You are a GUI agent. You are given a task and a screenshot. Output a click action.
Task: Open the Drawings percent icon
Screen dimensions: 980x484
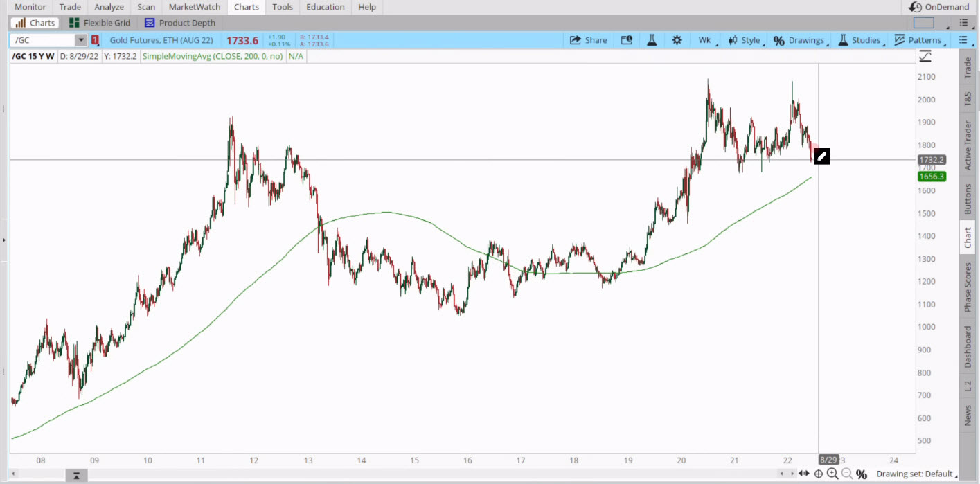[x=778, y=40]
